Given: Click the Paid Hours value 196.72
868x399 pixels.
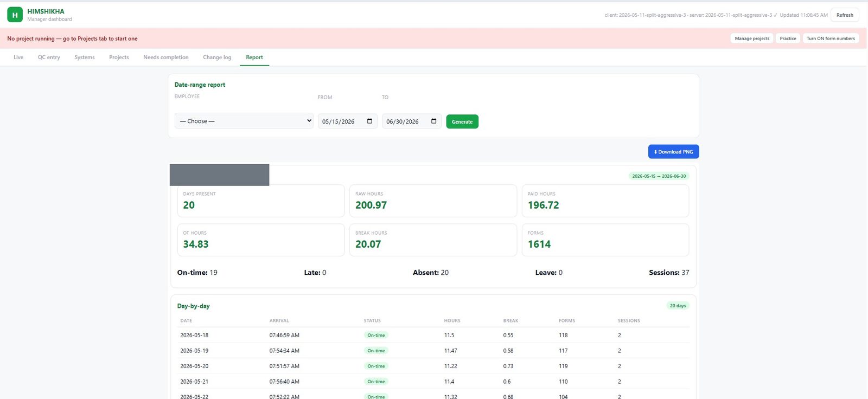Looking at the screenshot, I should (x=543, y=205).
